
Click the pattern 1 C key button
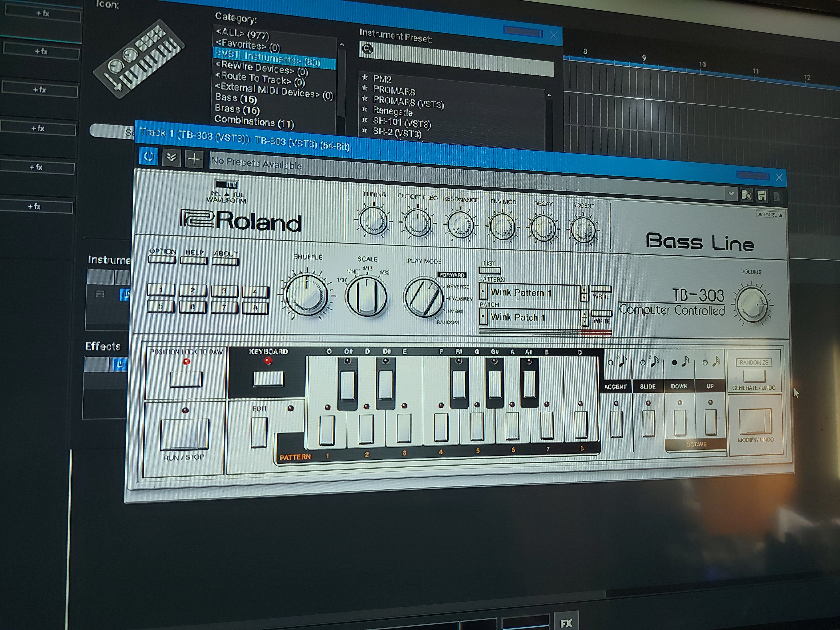(327, 430)
